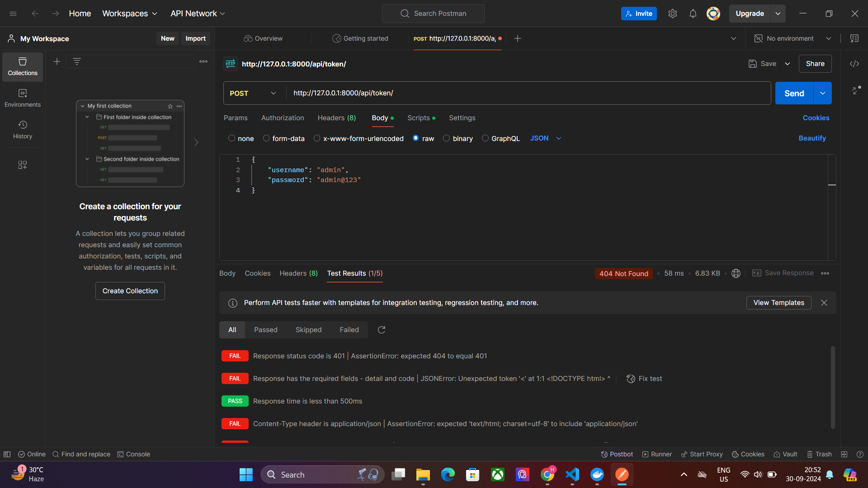The image size is (868, 488).
Task: Click the Create Collection button
Action: tap(130, 291)
